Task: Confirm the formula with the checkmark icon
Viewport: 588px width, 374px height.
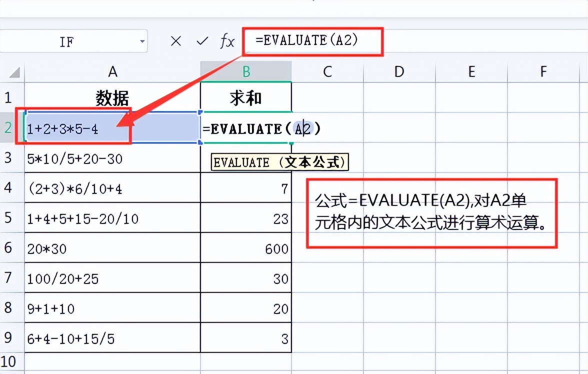Action: 201,41
